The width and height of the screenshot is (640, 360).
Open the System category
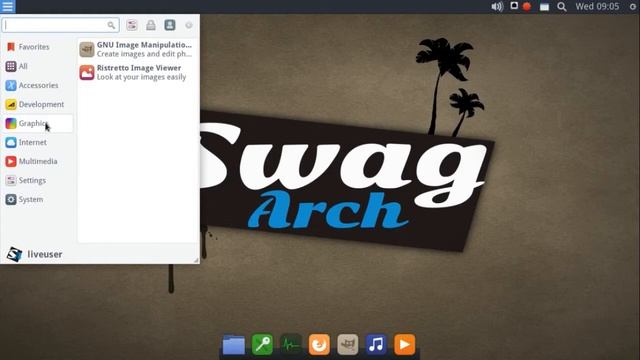click(38, 200)
